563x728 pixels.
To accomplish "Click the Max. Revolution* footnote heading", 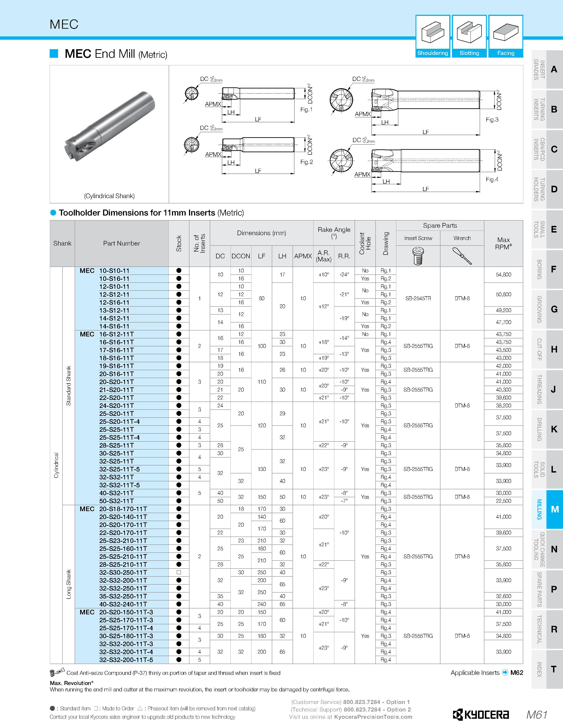I will (x=72, y=683).
